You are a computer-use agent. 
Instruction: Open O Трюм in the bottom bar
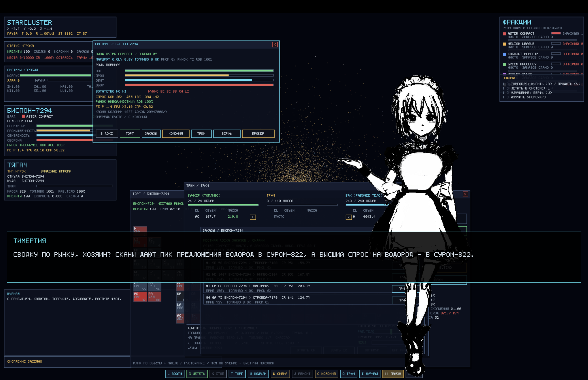tap(349, 374)
